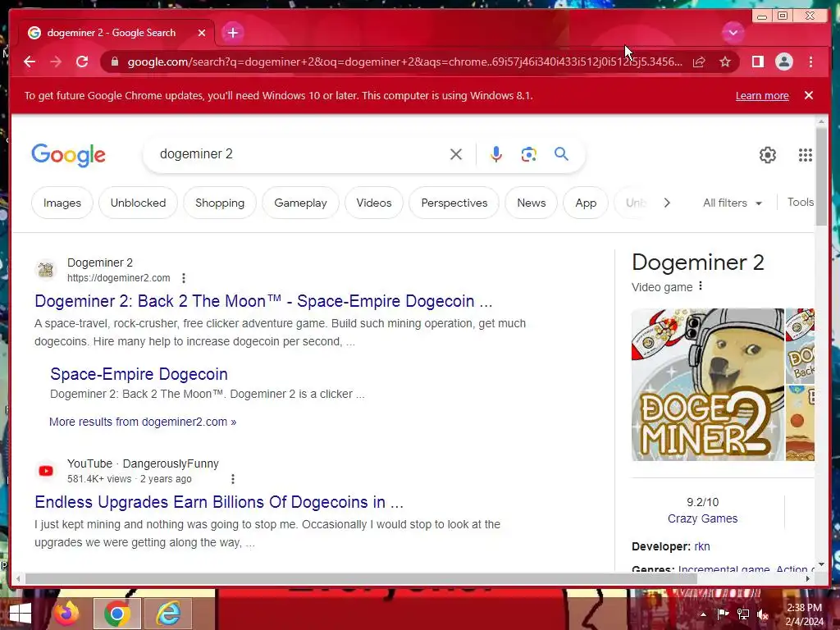Click the vertical page scrollbar thumb

tap(821, 177)
